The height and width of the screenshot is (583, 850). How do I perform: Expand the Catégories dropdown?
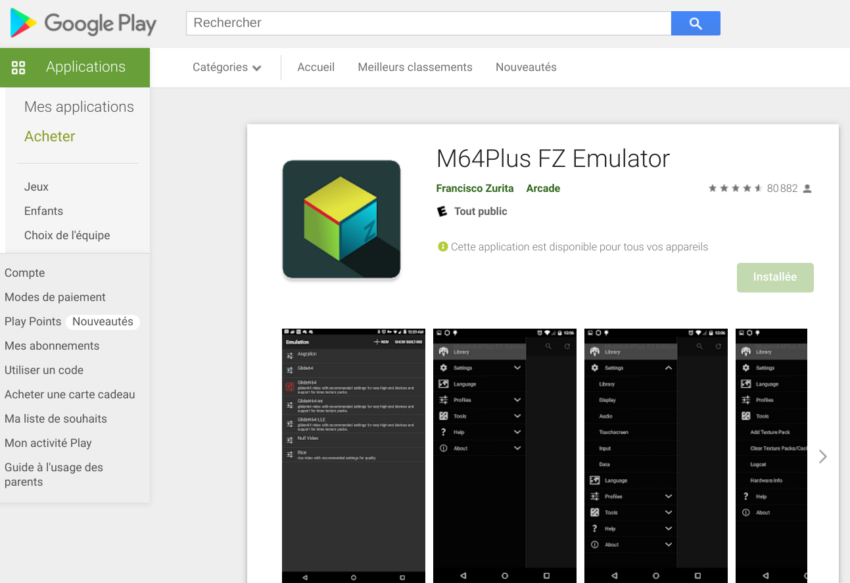pos(227,67)
